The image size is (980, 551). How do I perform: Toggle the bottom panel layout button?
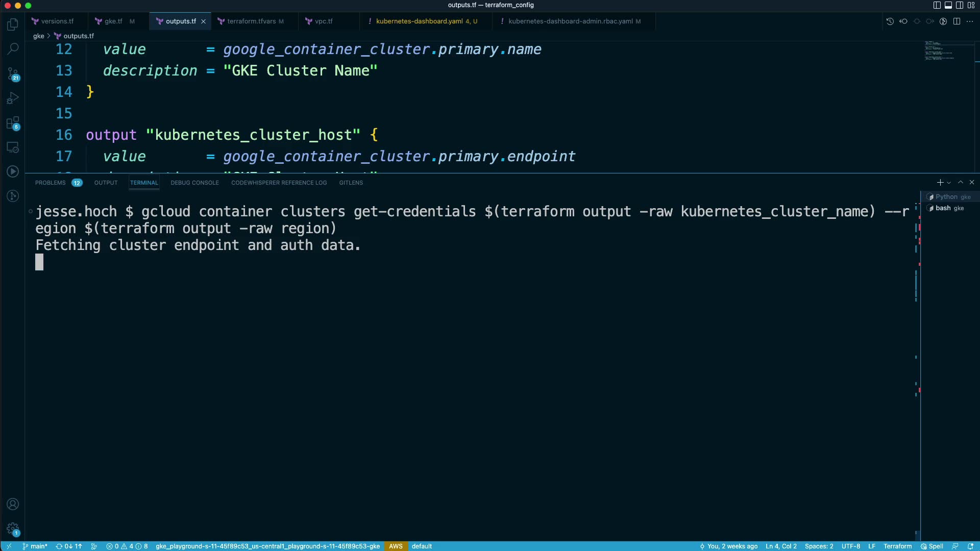pos(948,5)
